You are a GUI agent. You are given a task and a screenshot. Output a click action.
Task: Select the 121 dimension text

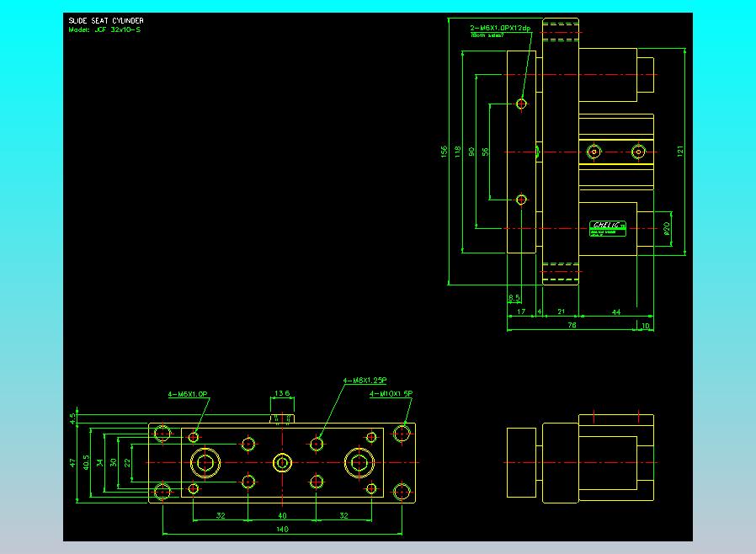coord(680,151)
